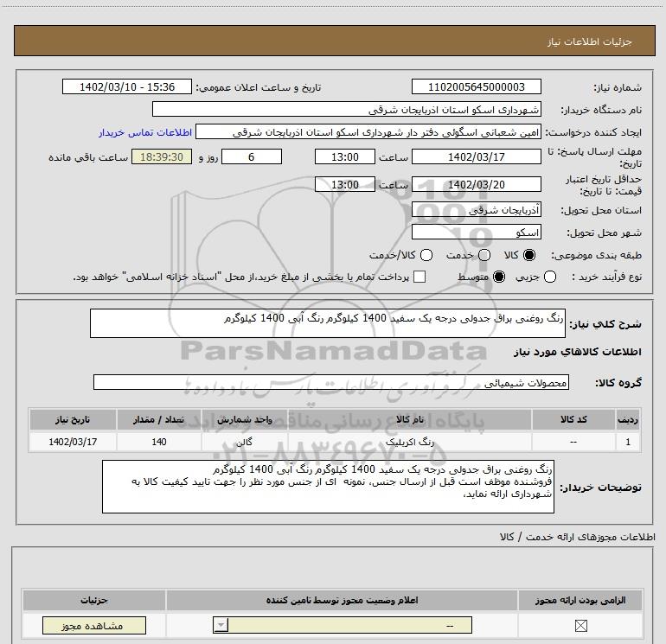Viewport: 666px width, 644px height.
Task: Toggle the اسناد خزانه اسلامی payment checkbox
Action: tap(419, 277)
